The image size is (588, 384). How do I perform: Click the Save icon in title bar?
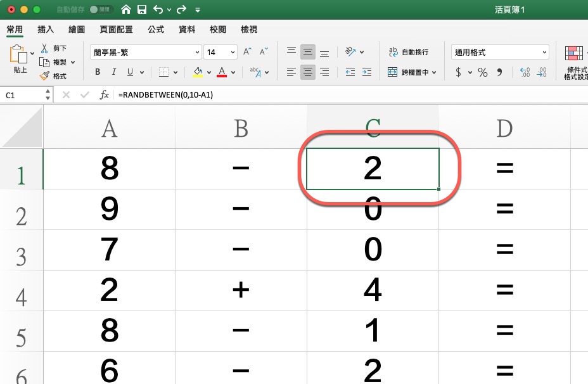click(x=142, y=10)
